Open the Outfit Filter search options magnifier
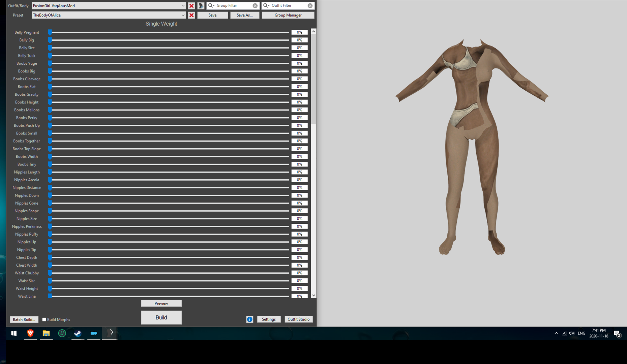Image resolution: width=627 pixels, height=364 pixels. [x=266, y=5]
